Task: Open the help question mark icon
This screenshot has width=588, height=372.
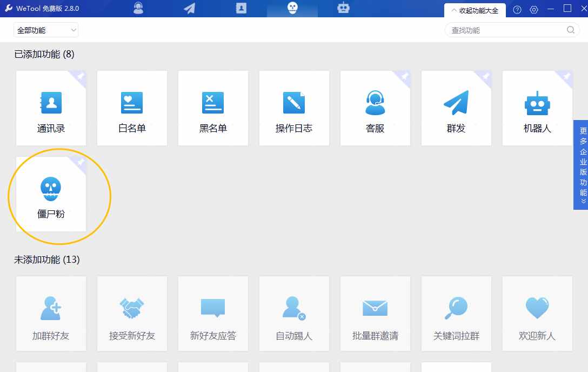Action: [517, 10]
